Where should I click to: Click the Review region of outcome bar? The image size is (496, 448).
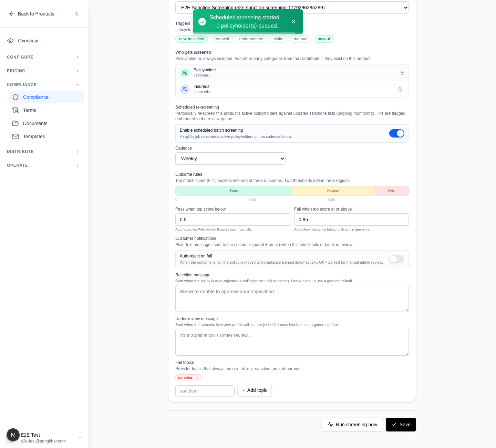333,191
